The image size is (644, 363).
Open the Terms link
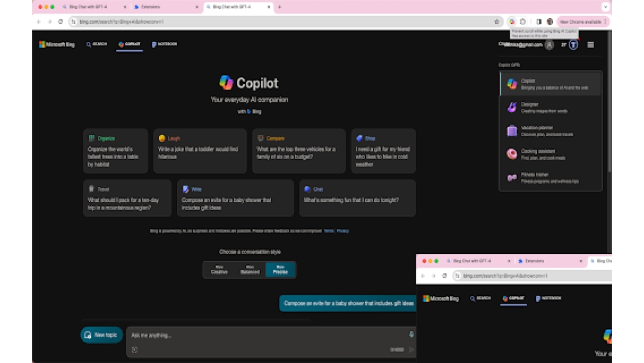(328, 231)
